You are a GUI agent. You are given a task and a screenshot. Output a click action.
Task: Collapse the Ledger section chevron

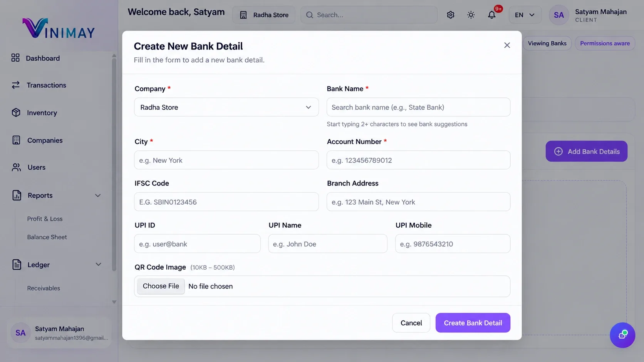point(98,264)
